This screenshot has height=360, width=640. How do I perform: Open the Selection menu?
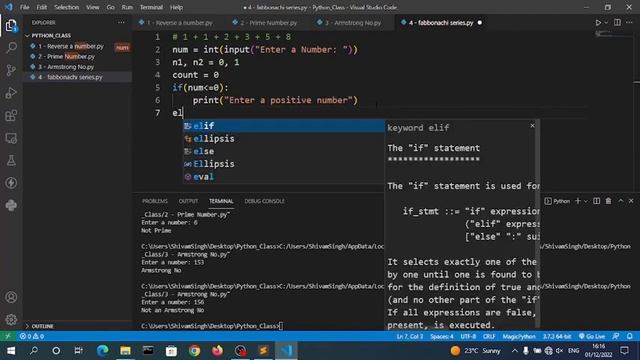[x=67, y=7]
